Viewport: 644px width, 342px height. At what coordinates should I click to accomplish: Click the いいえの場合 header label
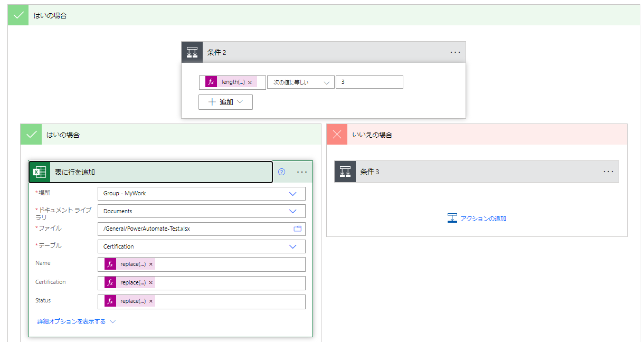372,135
